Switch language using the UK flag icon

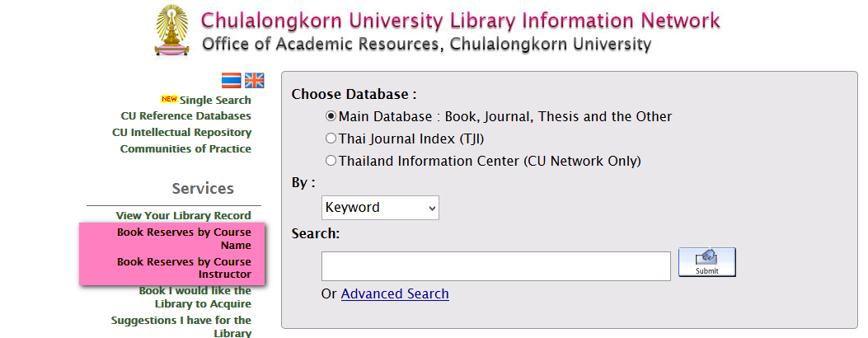click(x=255, y=81)
